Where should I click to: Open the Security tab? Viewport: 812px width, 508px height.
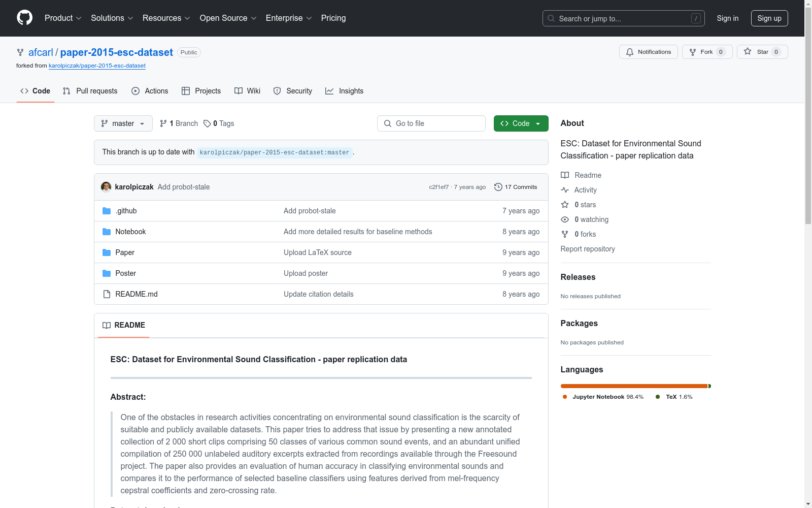tap(293, 91)
